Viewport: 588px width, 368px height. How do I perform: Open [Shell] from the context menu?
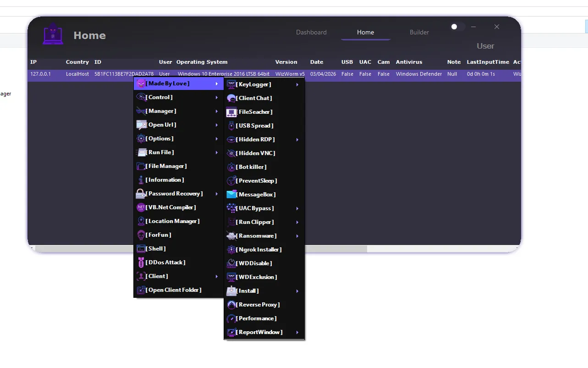[156, 248]
